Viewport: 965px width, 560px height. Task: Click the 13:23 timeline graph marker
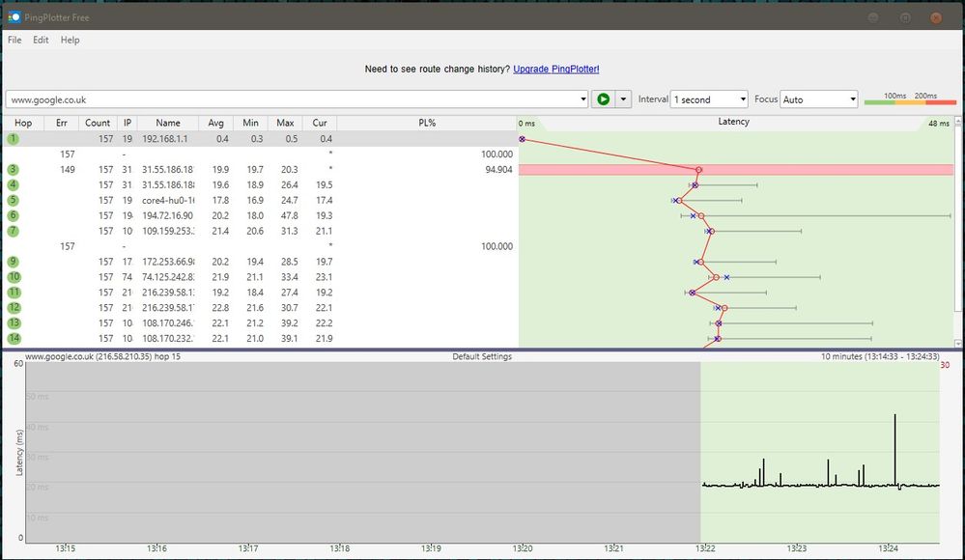coord(798,548)
